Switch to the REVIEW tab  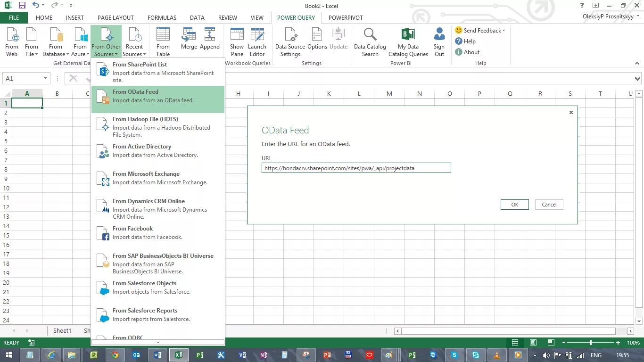tap(228, 17)
